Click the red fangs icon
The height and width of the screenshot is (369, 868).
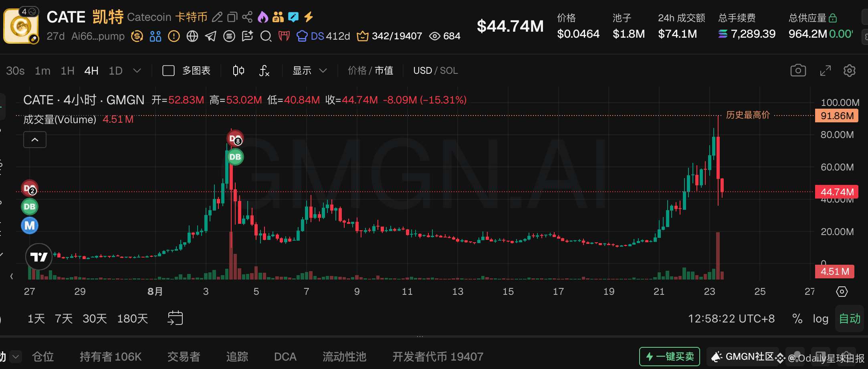click(x=284, y=36)
